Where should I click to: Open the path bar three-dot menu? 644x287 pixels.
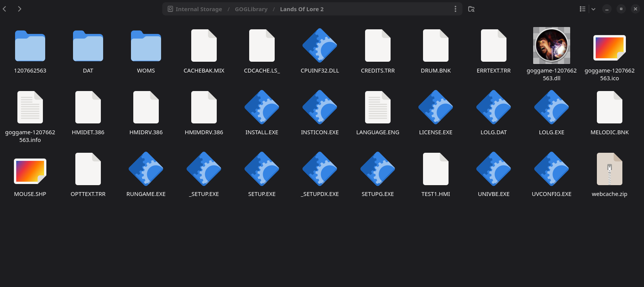point(455,9)
